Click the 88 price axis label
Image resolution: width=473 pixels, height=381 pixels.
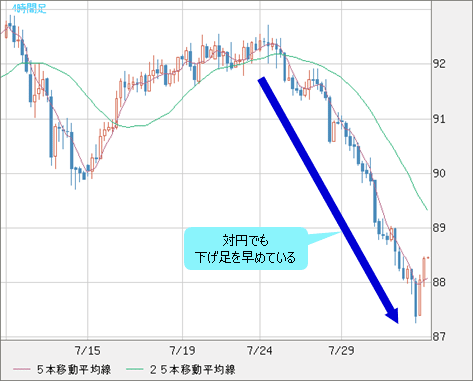click(x=439, y=282)
